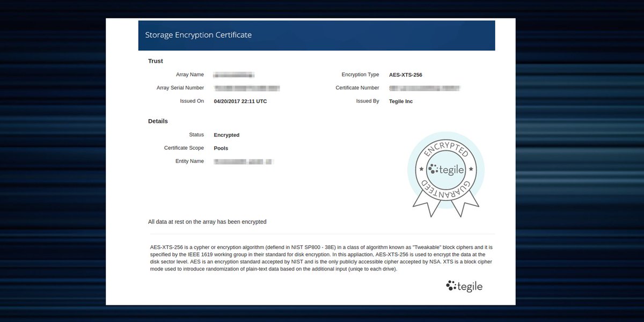Select the Pools scope value

221,148
